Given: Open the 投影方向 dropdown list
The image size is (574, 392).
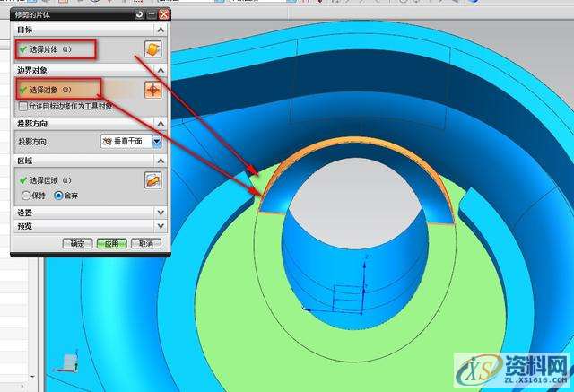Looking at the screenshot, I should click(156, 141).
